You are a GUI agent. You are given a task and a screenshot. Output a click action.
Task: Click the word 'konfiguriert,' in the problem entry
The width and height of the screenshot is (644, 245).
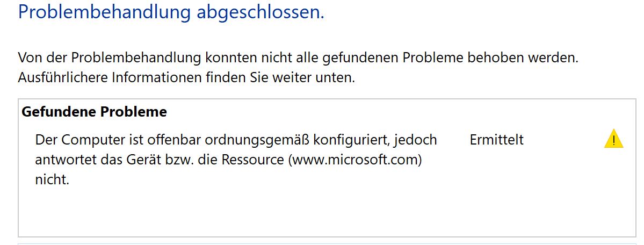tap(352, 140)
